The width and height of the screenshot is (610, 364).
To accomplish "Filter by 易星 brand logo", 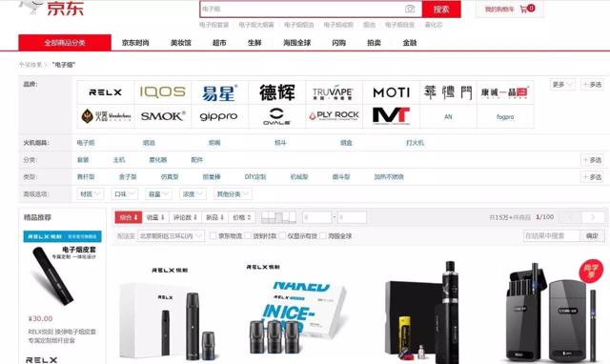I will point(220,92).
